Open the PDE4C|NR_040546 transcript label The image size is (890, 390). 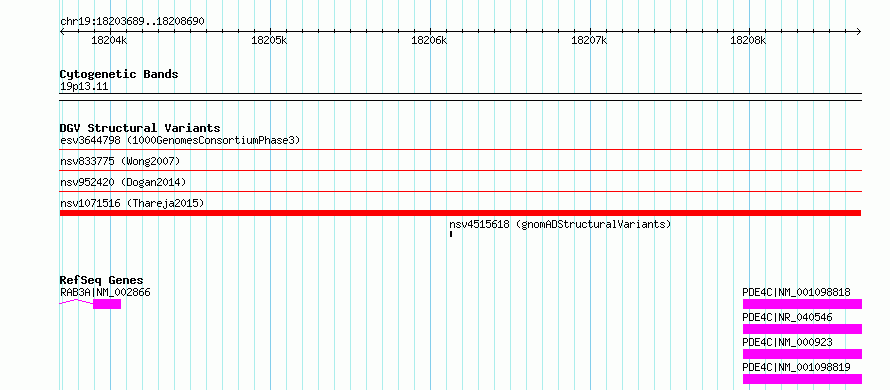click(787, 317)
